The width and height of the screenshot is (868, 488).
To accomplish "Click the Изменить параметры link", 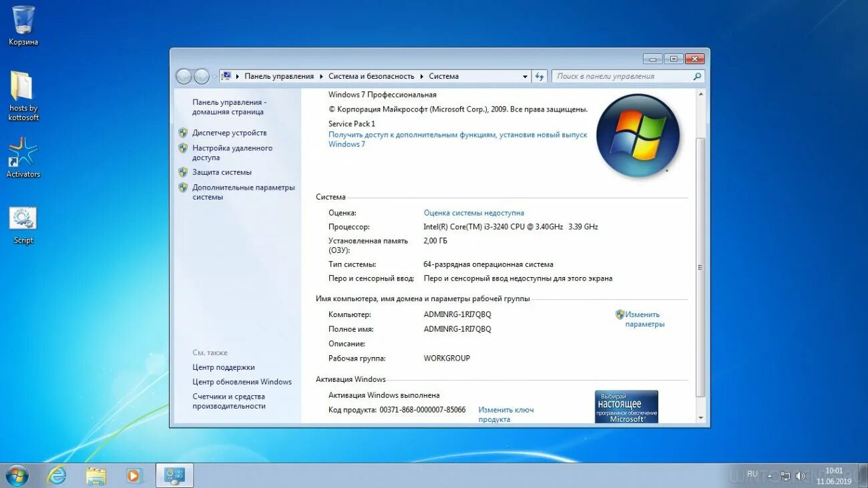I will (x=644, y=319).
